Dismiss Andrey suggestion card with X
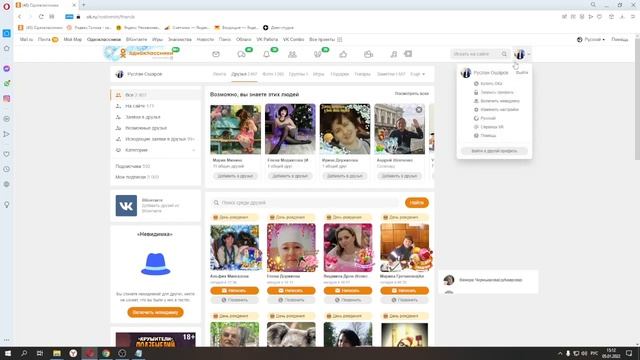 point(419,110)
